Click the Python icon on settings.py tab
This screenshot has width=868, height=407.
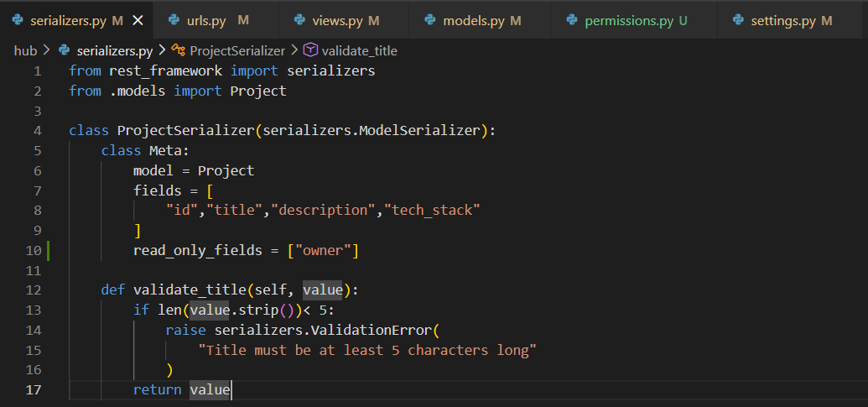tap(738, 20)
